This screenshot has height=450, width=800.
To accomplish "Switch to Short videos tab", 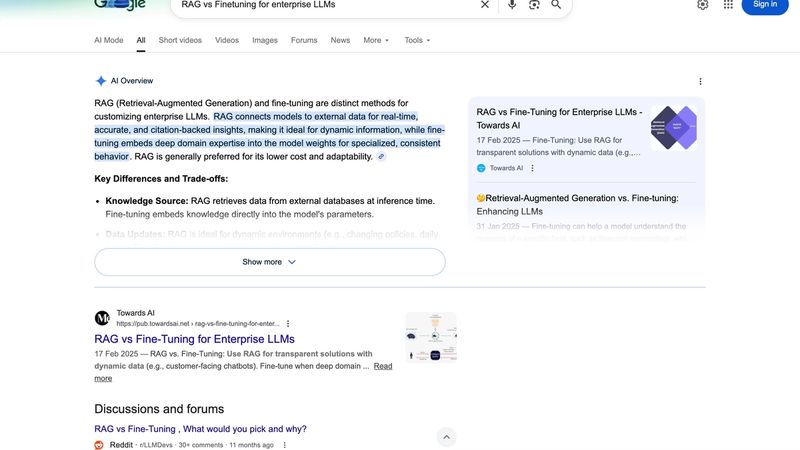I will tap(180, 40).
